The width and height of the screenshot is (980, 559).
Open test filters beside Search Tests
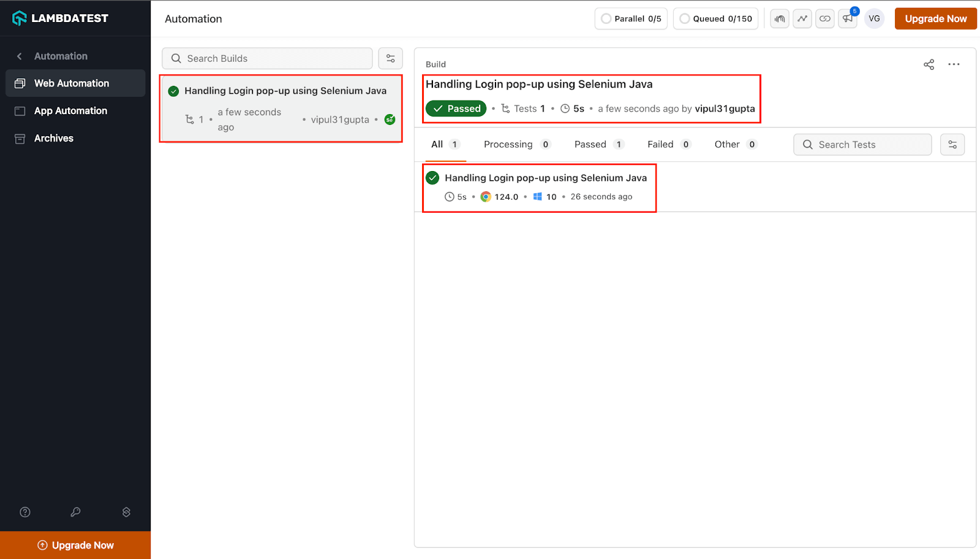(952, 145)
